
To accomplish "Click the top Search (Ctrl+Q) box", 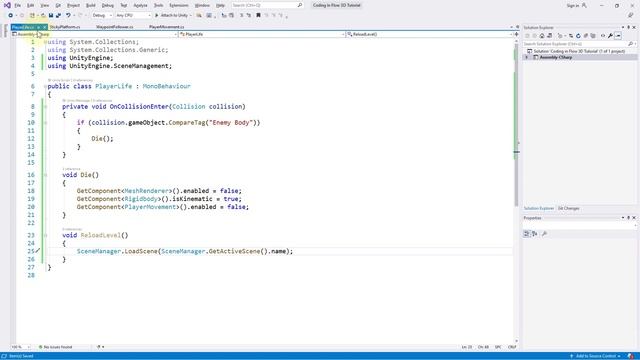I will tap(267, 5).
